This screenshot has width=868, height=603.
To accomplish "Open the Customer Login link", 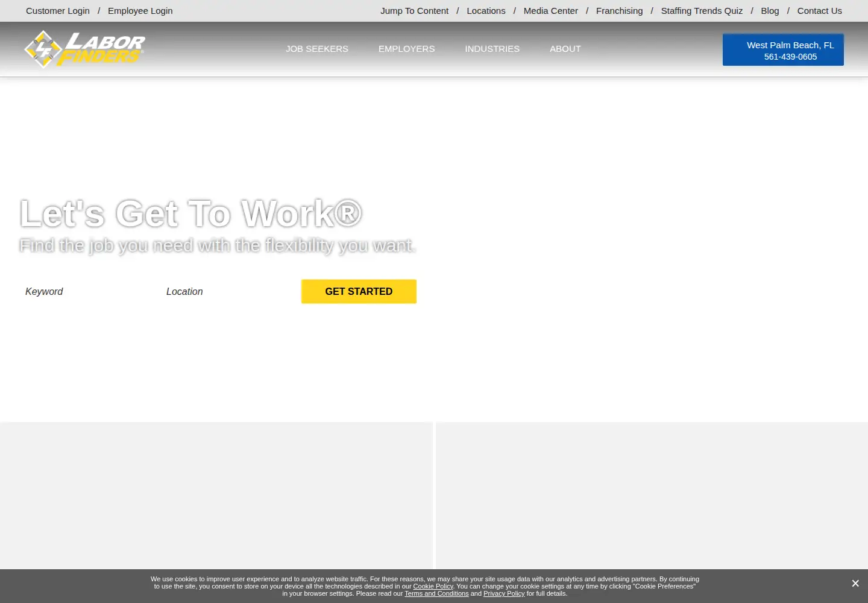I will point(58,11).
